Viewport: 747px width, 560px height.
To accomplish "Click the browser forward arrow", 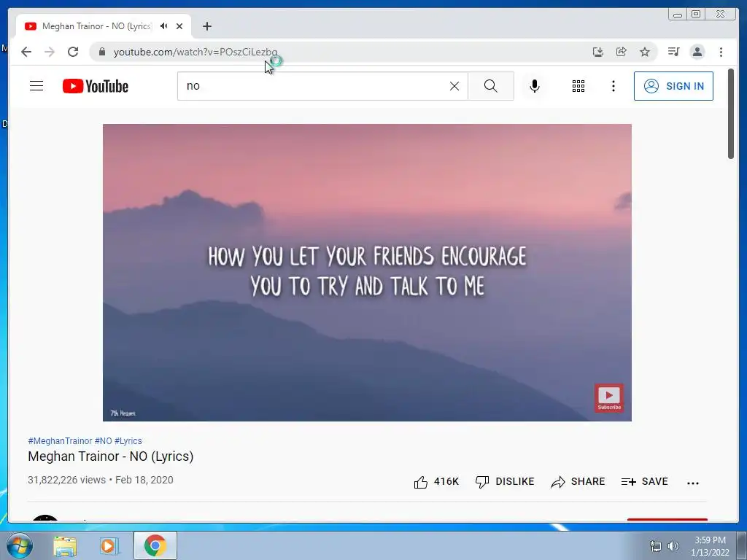I will pos(50,52).
